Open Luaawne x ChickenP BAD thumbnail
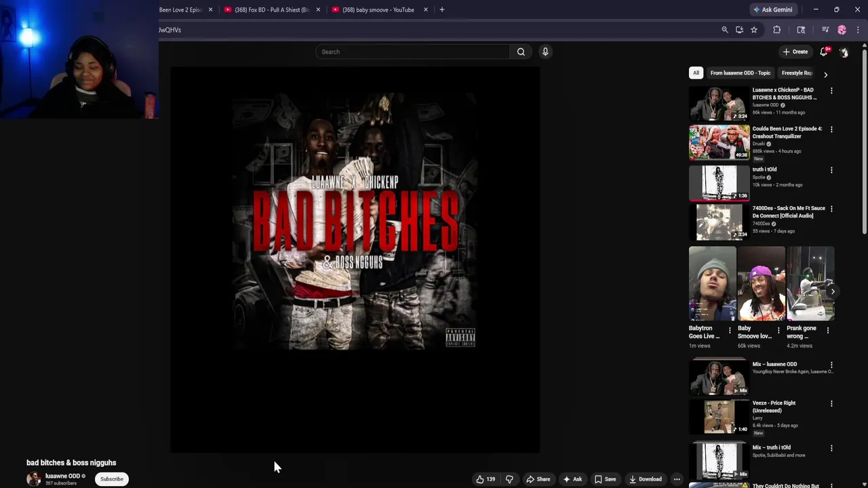868x488 pixels. [x=719, y=103]
